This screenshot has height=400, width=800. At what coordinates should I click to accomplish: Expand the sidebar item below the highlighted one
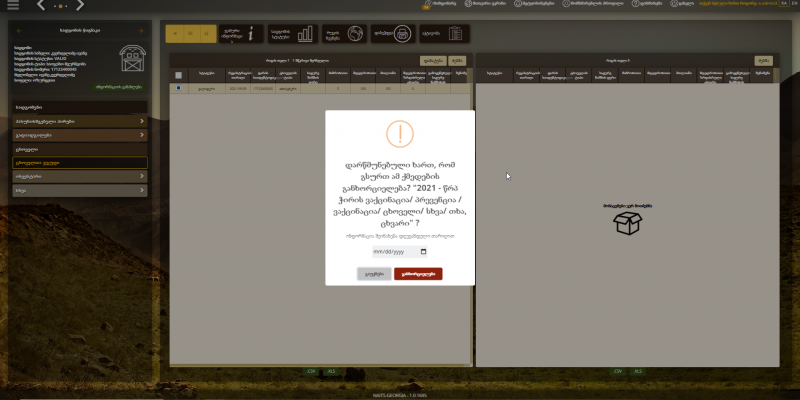[80, 176]
